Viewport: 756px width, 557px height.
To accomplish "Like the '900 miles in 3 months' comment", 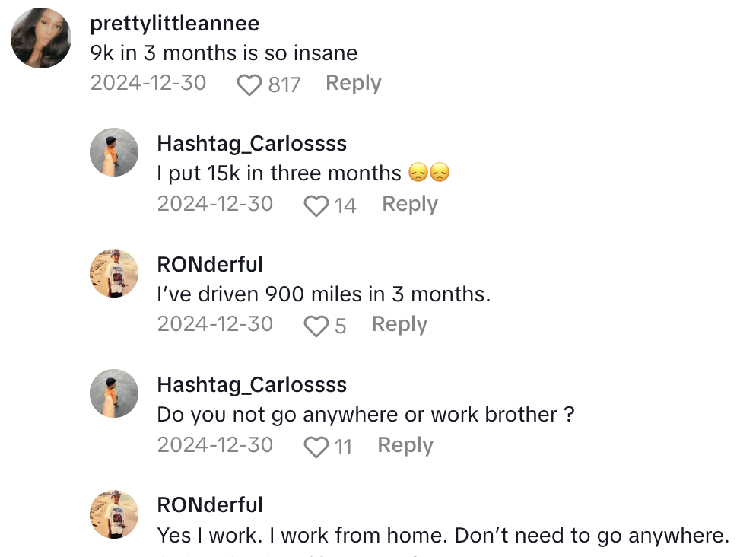I will click(316, 326).
